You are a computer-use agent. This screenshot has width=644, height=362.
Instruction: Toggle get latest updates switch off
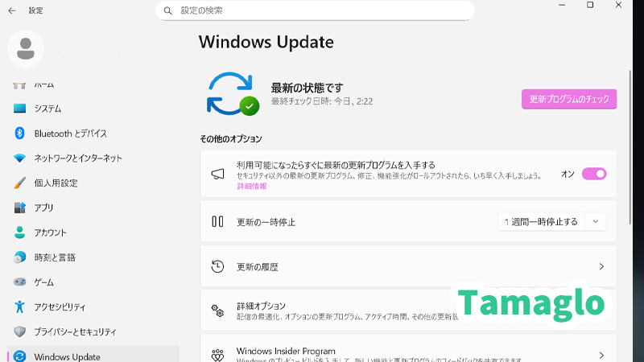(x=594, y=174)
